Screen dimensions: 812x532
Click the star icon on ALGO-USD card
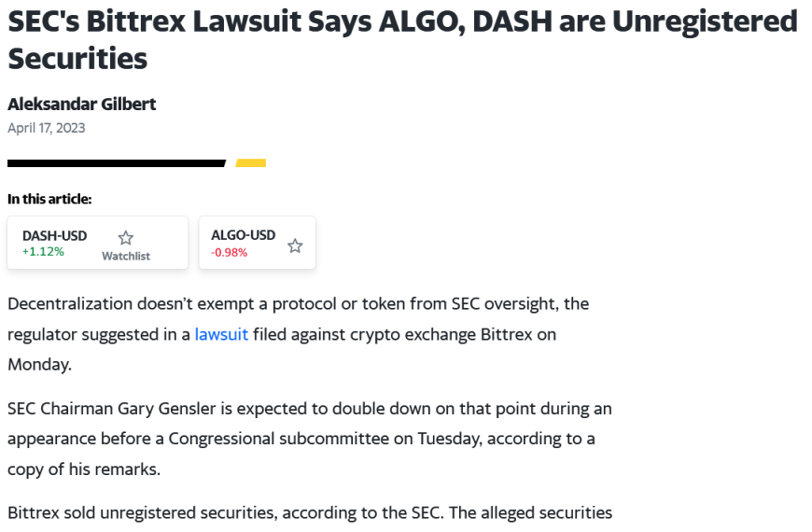(x=295, y=245)
